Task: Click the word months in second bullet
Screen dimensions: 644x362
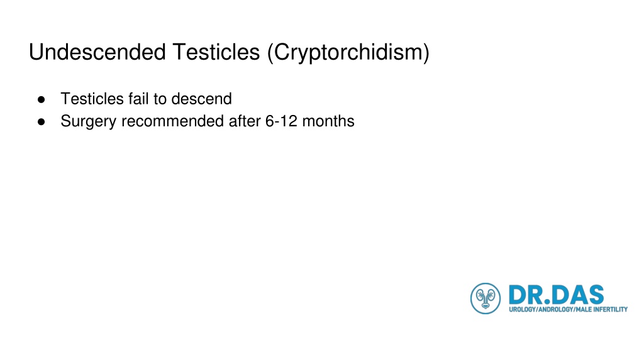Action: 328,121
